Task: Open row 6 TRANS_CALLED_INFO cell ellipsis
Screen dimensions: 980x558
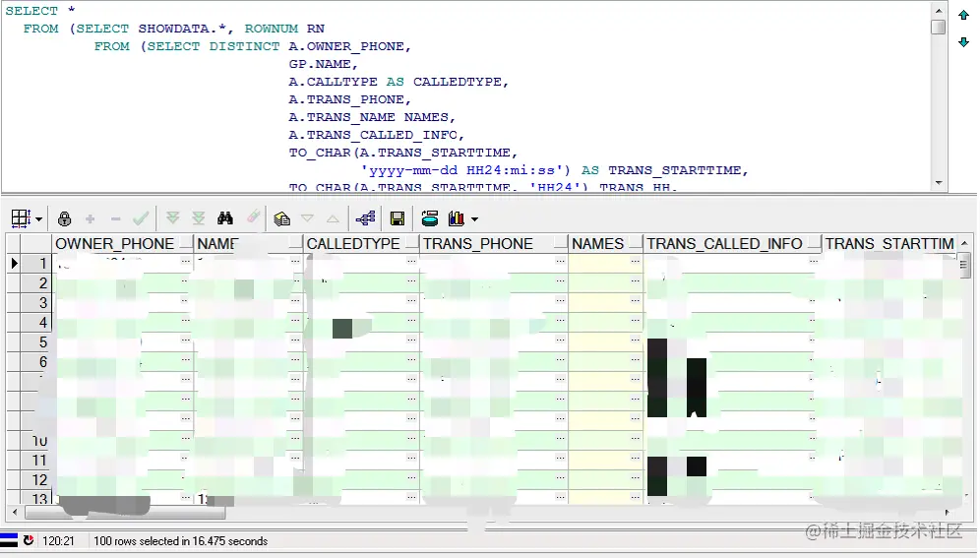Action: click(813, 360)
